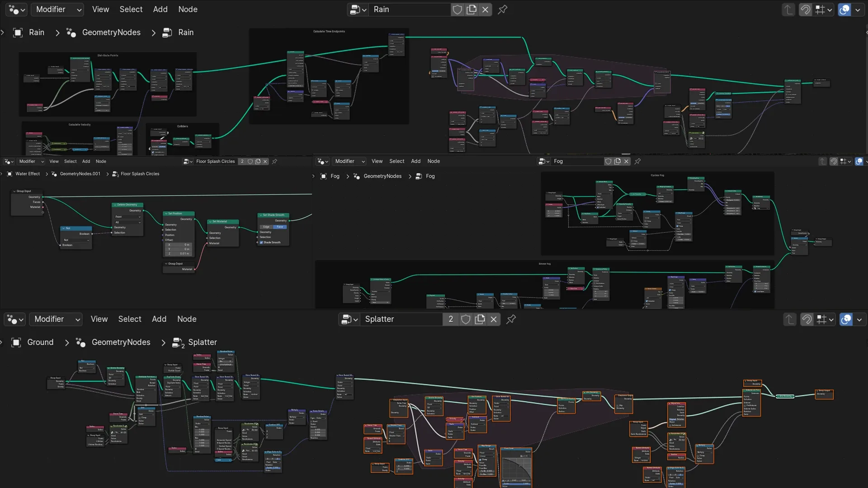
Task: Toggle pin on Floor Splash Circles editor
Action: [x=275, y=161]
